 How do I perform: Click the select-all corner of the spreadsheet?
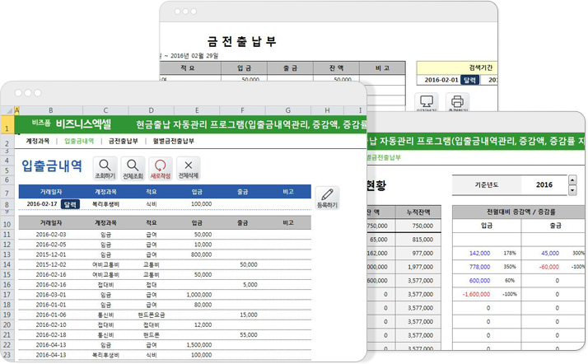point(7,110)
